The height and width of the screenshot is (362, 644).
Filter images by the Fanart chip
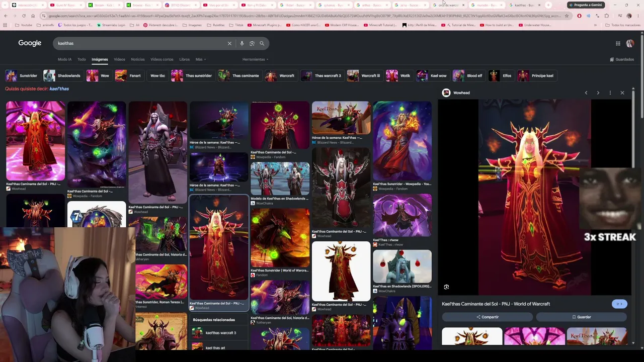coord(129,76)
